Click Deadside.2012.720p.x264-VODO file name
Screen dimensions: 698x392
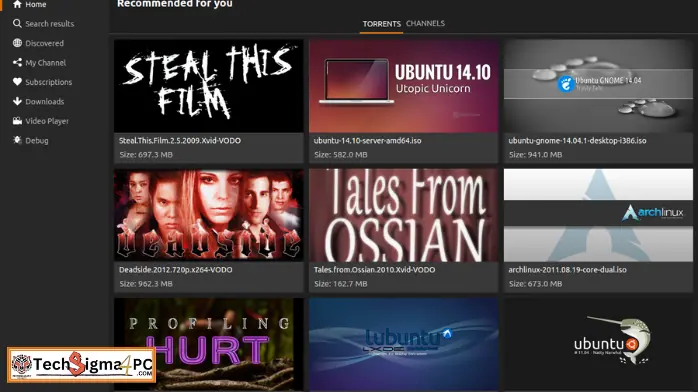click(x=175, y=270)
